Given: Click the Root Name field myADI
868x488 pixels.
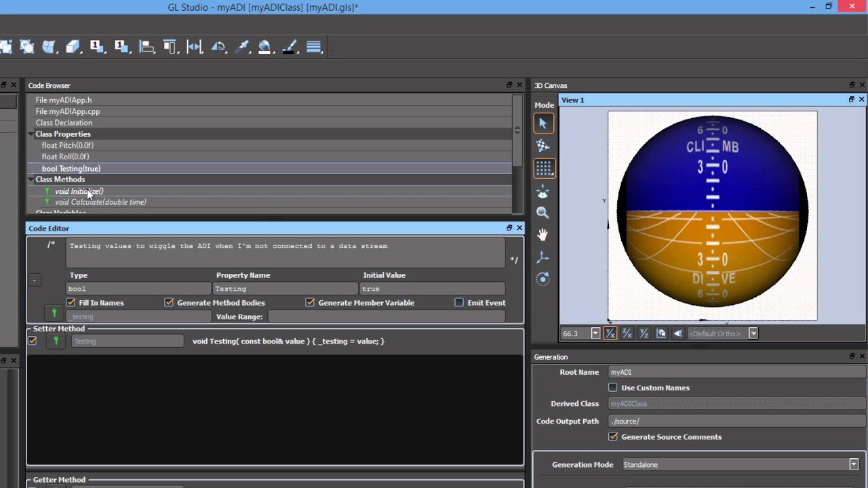Looking at the screenshot, I should tap(736, 372).
